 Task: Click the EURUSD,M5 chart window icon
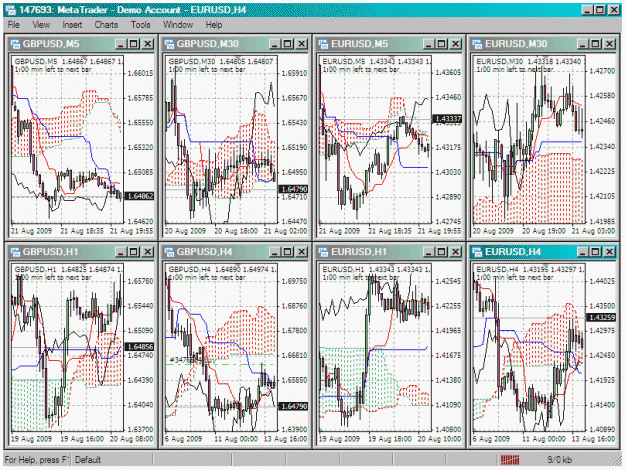coord(324,44)
